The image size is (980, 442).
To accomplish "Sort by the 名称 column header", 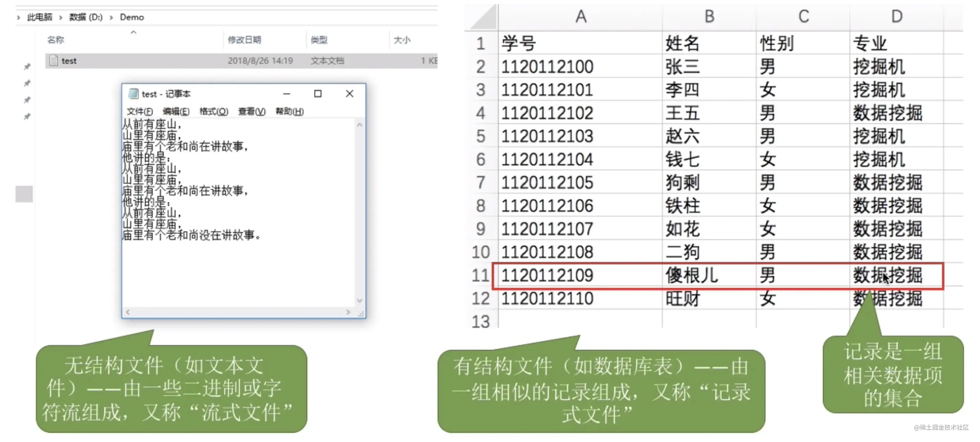I will click(55, 40).
